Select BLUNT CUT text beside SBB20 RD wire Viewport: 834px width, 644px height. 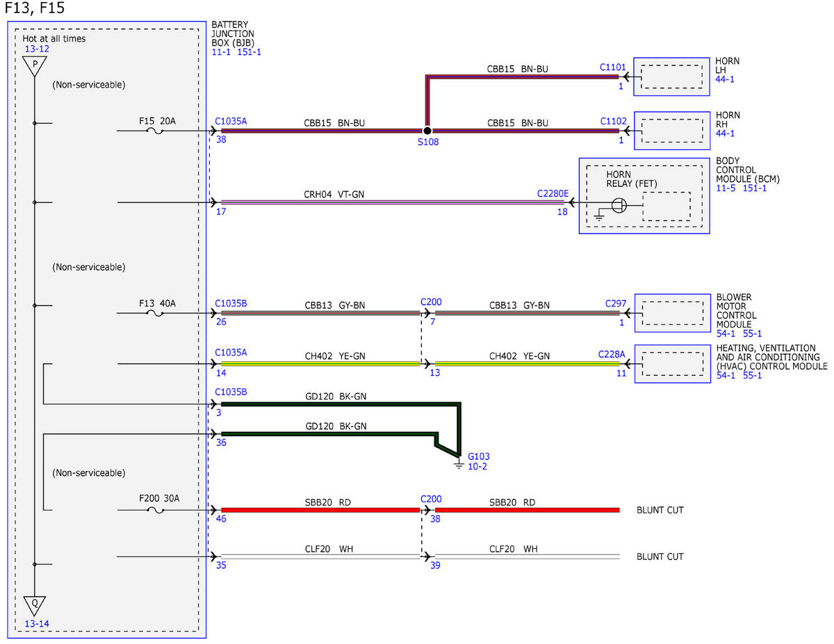pos(660,510)
